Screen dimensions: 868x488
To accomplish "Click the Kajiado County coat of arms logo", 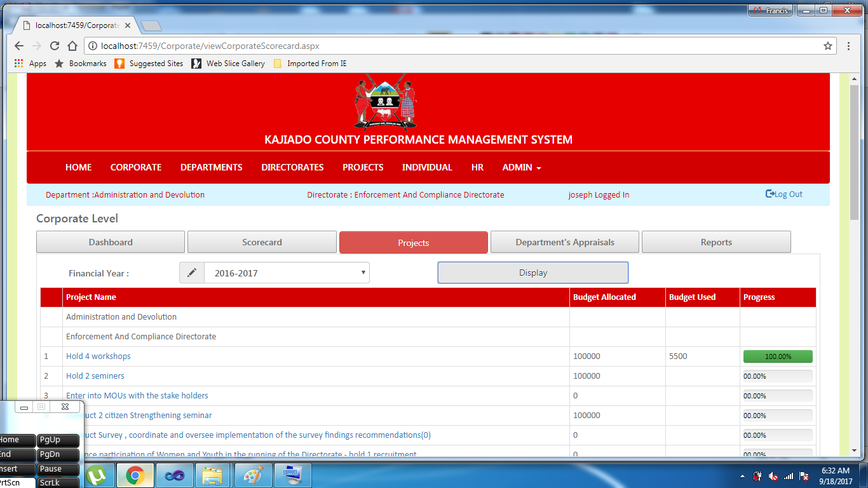I will click(385, 102).
